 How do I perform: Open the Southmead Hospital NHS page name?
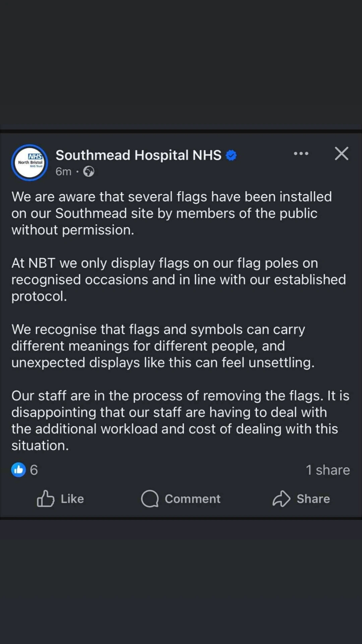pos(138,155)
